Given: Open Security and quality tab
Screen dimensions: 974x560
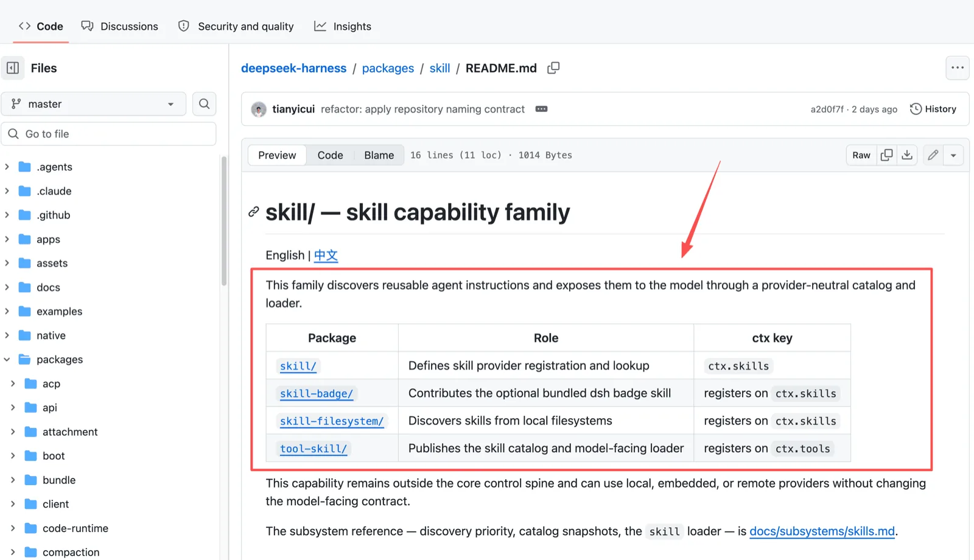Looking at the screenshot, I should tap(236, 26).
